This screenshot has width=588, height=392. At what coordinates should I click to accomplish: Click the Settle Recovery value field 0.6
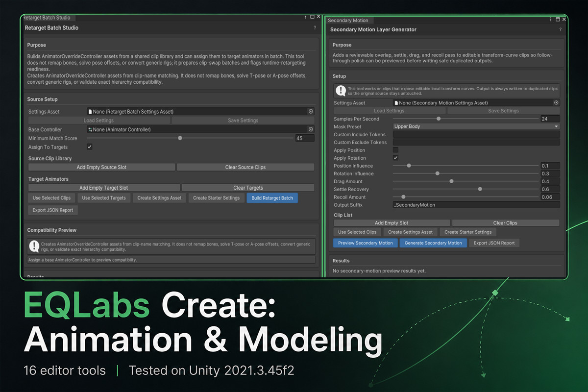click(x=550, y=189)
